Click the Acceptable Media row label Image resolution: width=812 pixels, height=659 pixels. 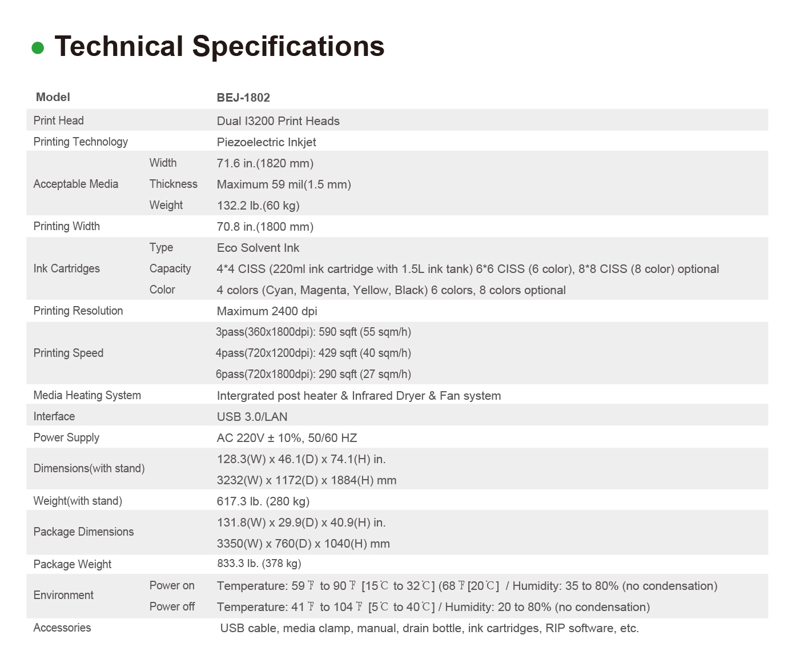click(x=76, y=184)
